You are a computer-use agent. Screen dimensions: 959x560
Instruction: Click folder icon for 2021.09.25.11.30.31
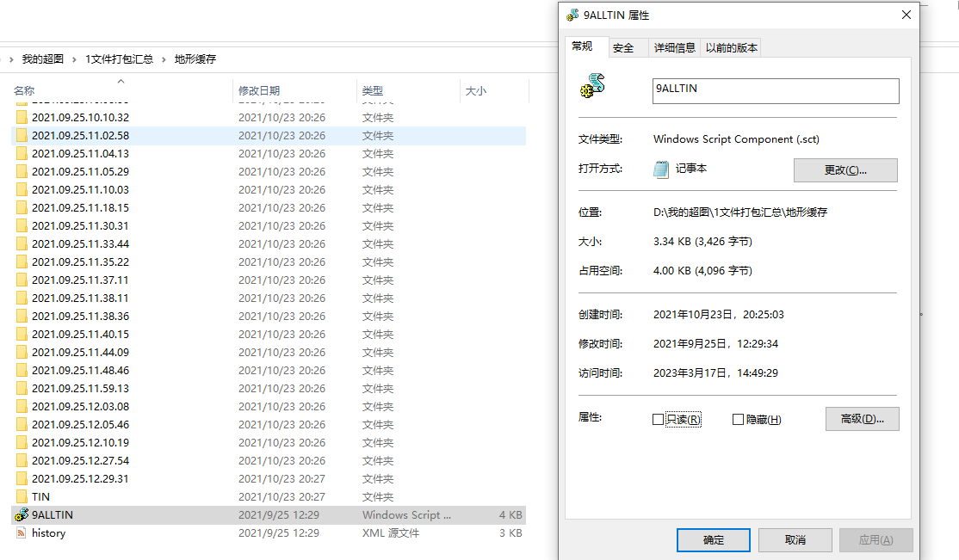click(22, 225)
